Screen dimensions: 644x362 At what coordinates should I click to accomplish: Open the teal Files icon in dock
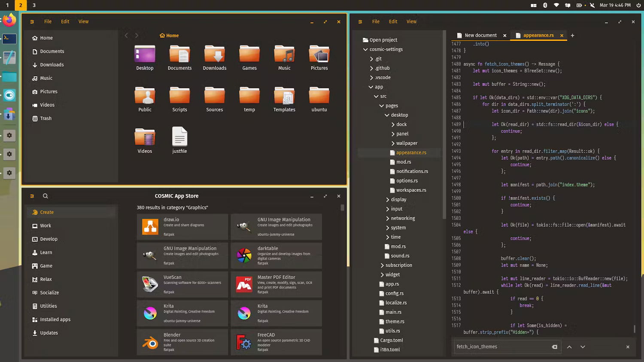click(x=9, y=77)
